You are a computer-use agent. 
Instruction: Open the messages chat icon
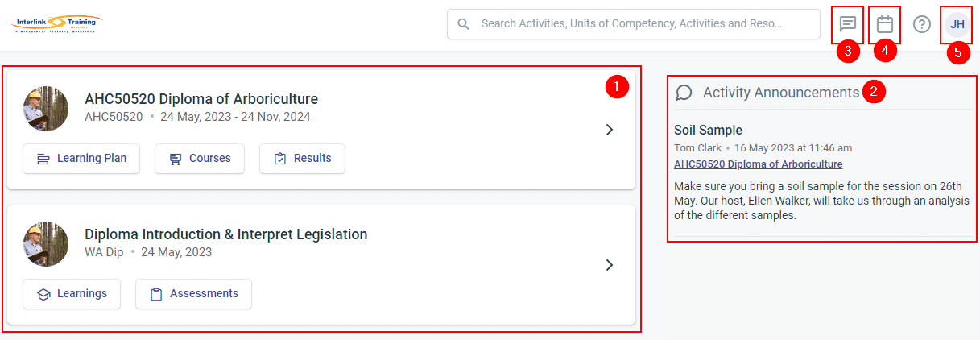click(847, 24)
